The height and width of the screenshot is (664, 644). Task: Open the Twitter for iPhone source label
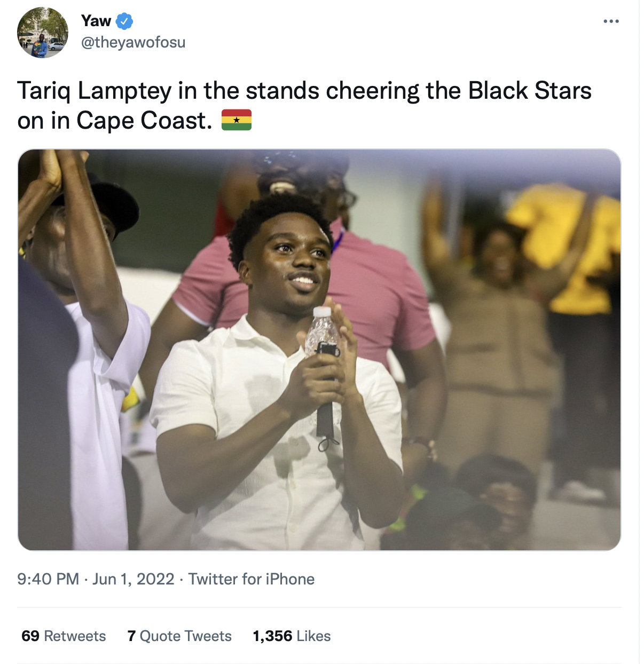pos(252,579)
